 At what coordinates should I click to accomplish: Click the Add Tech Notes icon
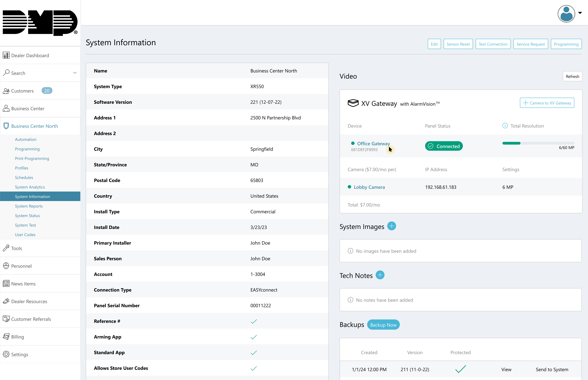pyautogui.click(x=380, y=275)
